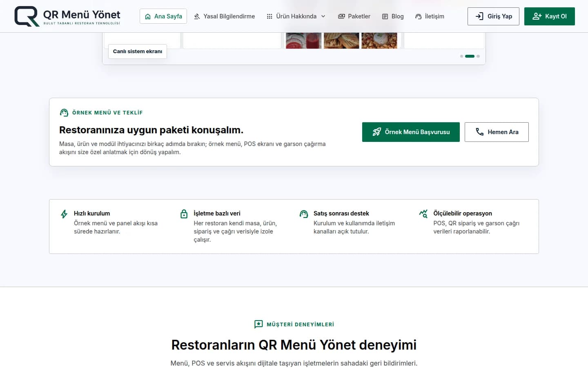Click the add-user icon in Kayıt Ol
Image resolution: width=588 pixels, height=368 pixels.
coord(537,16)
